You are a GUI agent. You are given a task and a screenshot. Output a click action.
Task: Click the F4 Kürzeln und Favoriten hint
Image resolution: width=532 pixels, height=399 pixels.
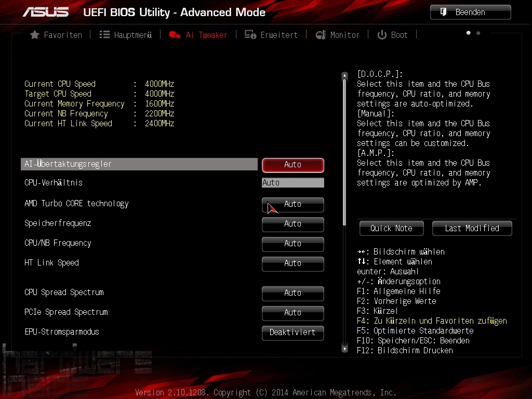coord(432,321)
